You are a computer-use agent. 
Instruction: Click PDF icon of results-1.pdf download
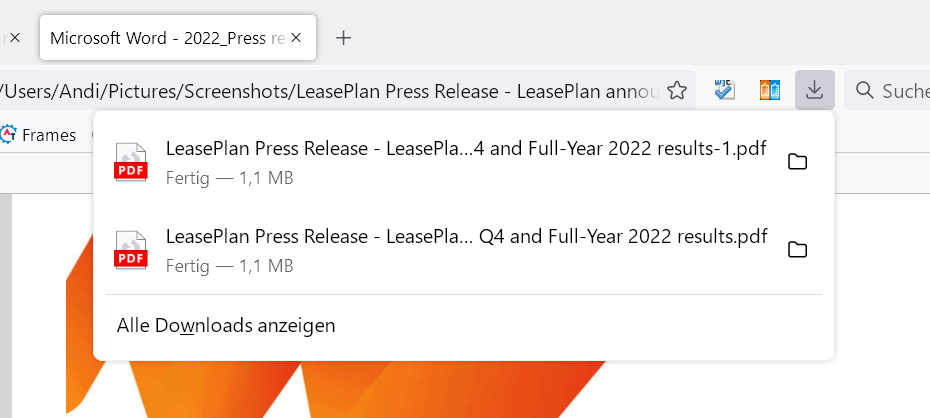(131, 162)
